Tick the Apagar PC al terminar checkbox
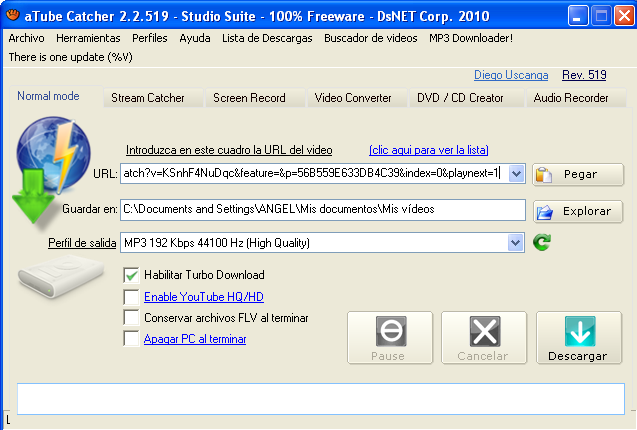 [131, 339]
